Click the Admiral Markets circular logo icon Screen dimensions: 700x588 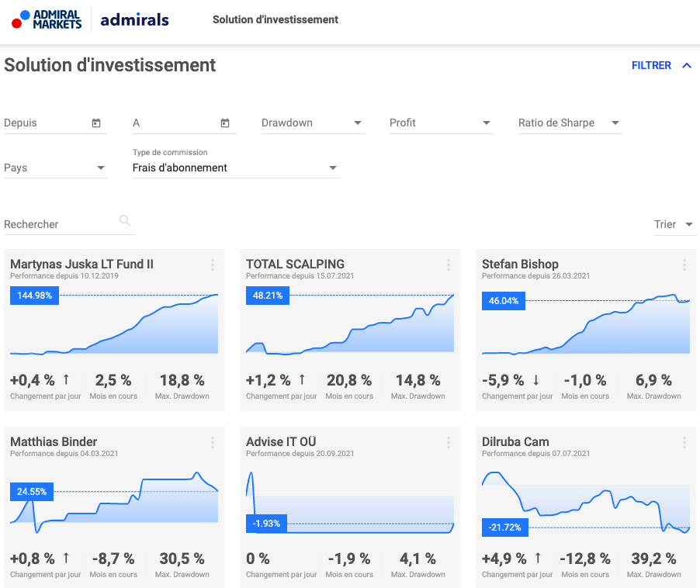point(19,19)
